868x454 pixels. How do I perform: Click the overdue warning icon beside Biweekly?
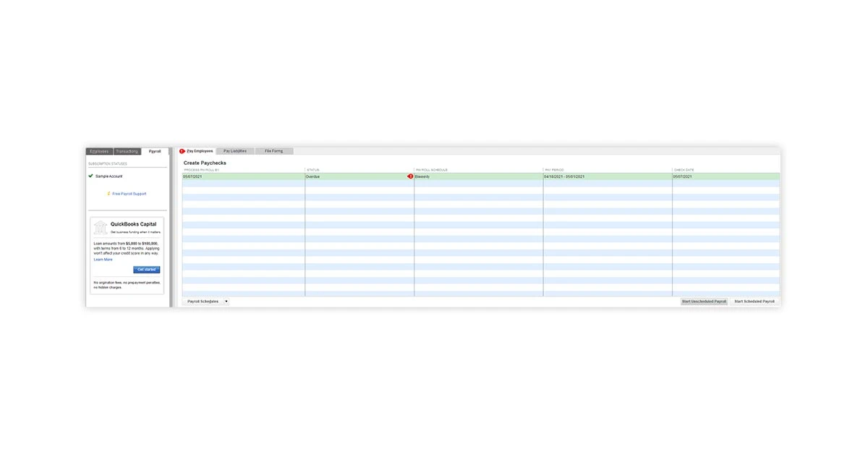410,176
